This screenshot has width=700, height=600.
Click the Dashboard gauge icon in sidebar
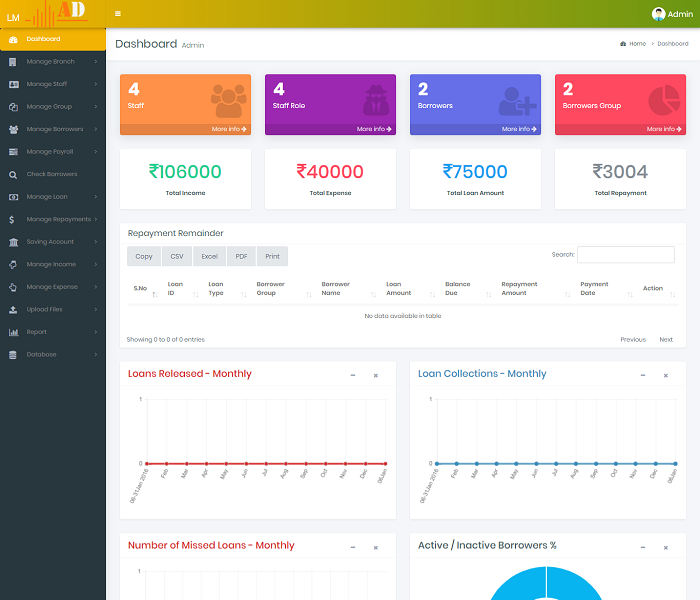coord(13,39)
